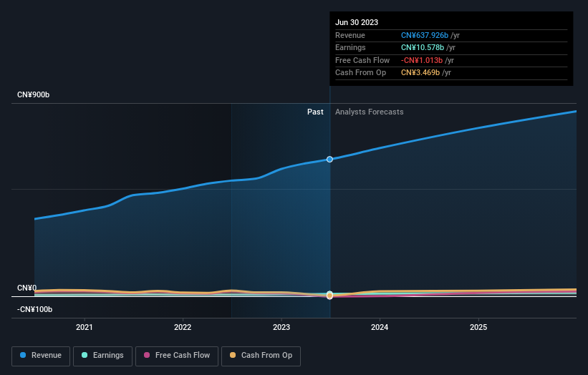Click the 2024 x-axis label
This screenshot has height=375, width=588.
[x=380, y=327]
